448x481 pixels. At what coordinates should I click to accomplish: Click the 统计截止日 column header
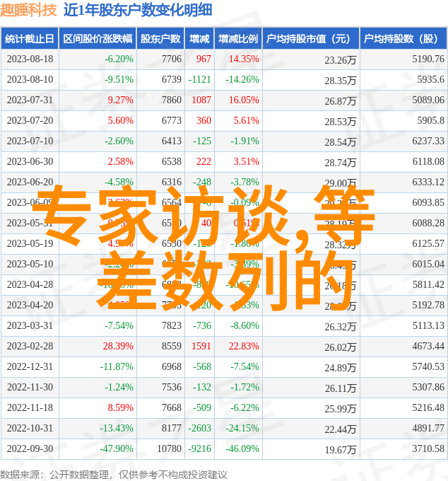point(30,39)
